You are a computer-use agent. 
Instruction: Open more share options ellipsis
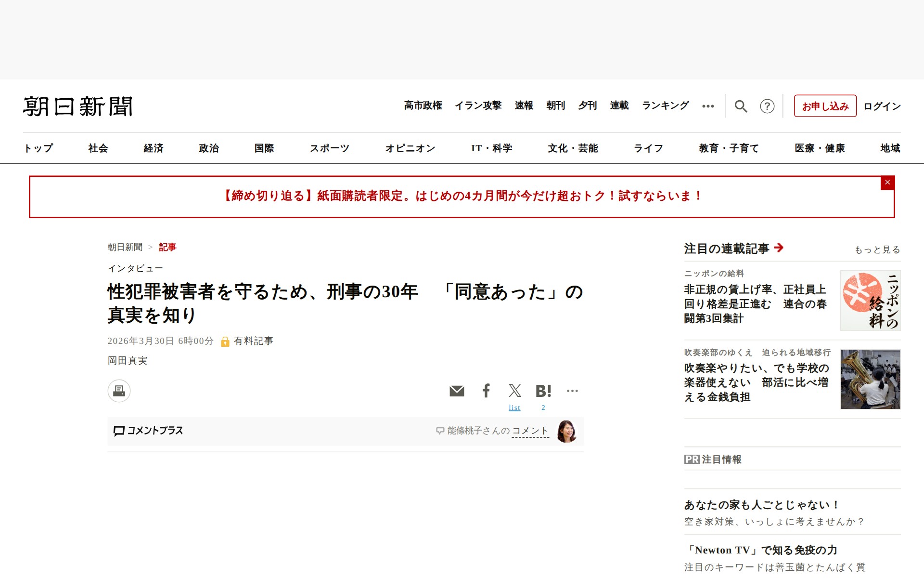tap(572, 391)
